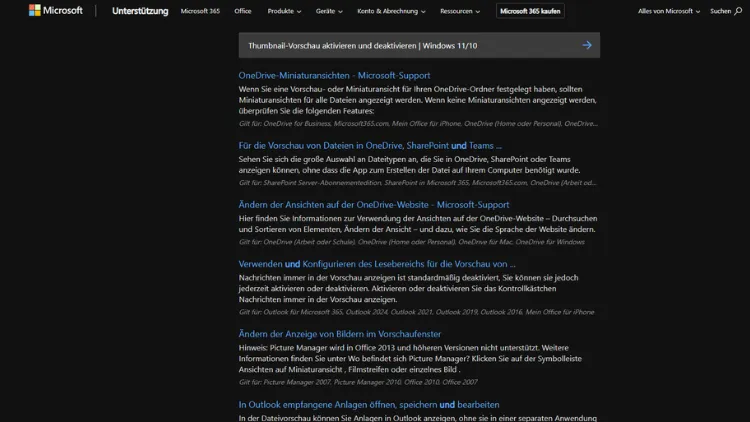Click the Microsoft logo
750x422 pixels.
[55, 10]
